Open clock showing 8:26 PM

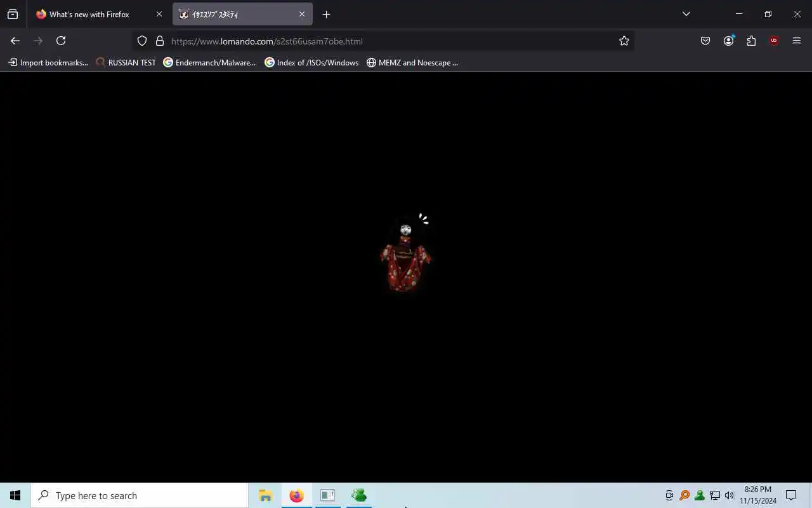[x=758, y=495]
